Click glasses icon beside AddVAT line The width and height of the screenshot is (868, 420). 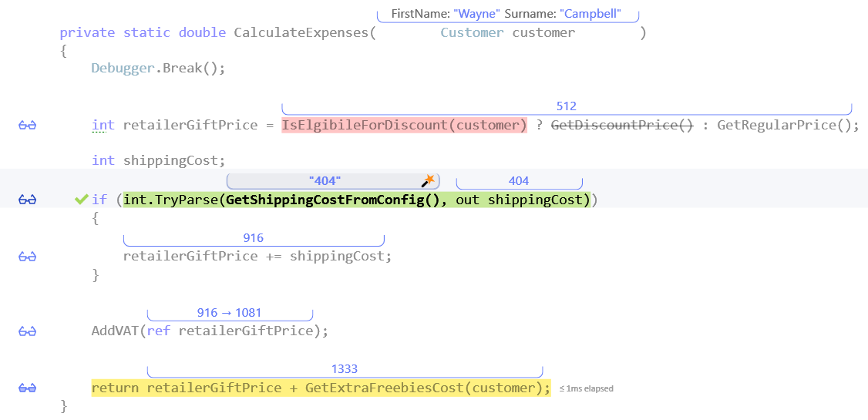point(27,331)
